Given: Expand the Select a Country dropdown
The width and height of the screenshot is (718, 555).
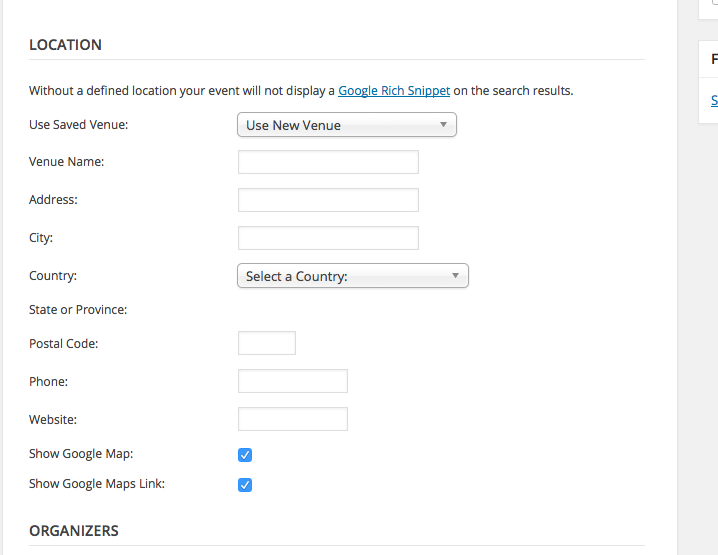Looking at the screenshot, I should point(352,276).
